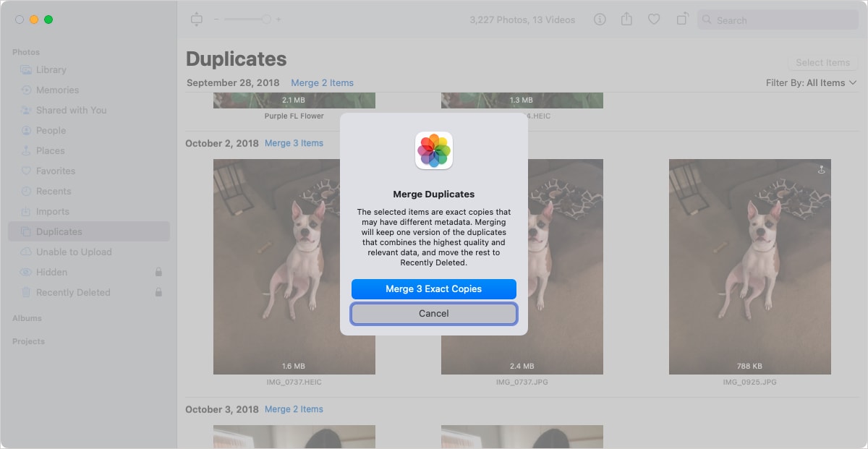
Task: Click the IMG_0925.JPG file name
Action: pyautogui.click(x=749, y=381)
